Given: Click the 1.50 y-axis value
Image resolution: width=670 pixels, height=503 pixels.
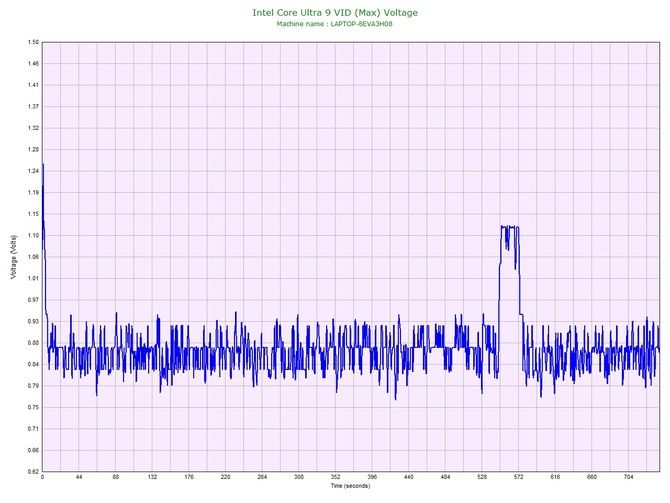Looking at the screenshot, I should [x=33, y=42].
